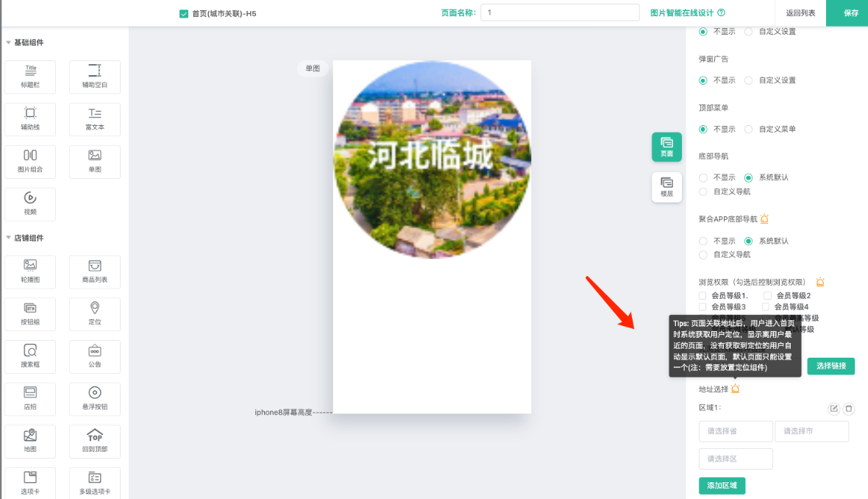This screenshot has width=868, height=499.
Task: Add the 定位 location component
Action: pos(95,314)
